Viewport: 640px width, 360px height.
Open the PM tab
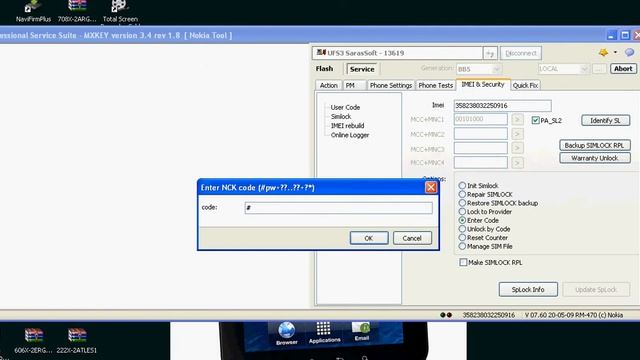[x=353, y=85]
